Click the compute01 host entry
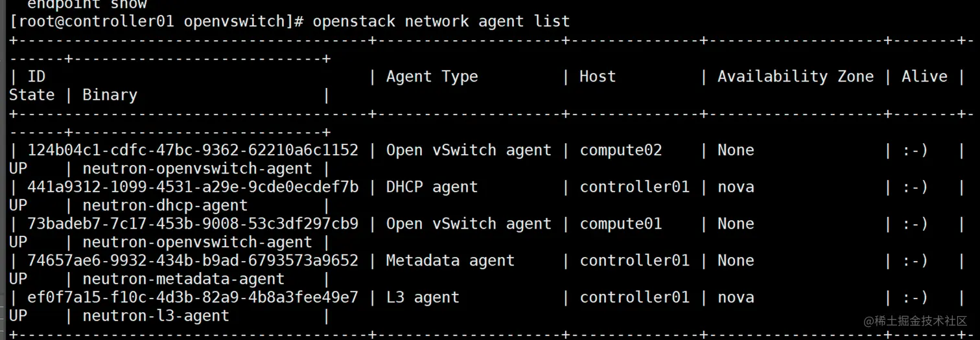The width and height of the screenshot is (980, 340). point(620,224)
